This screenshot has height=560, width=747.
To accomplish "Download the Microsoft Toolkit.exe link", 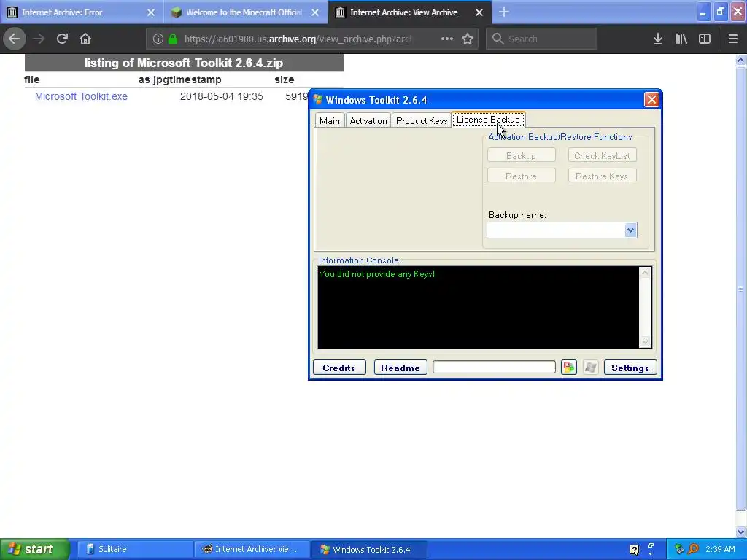I will click(x=81, y=96).
